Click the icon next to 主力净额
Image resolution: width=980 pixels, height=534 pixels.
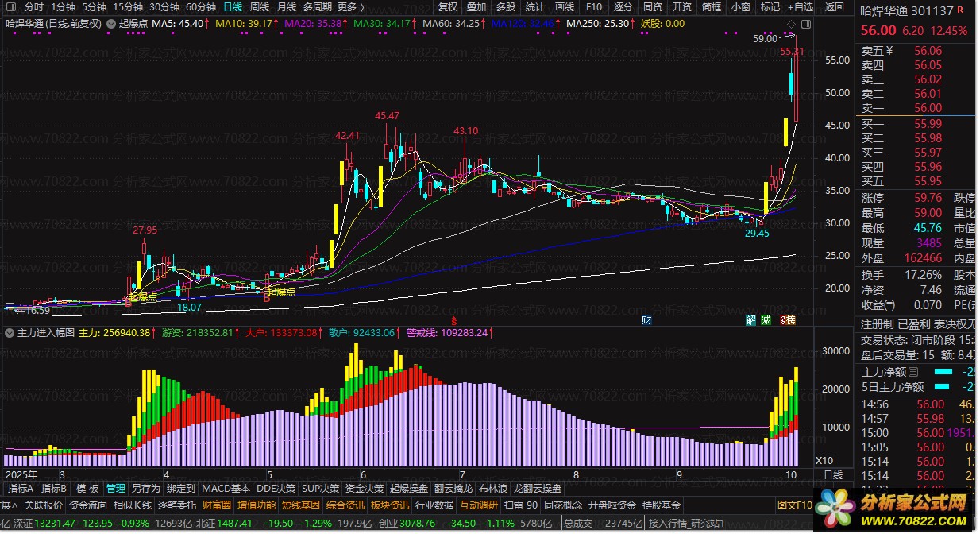tap(914, 372)
